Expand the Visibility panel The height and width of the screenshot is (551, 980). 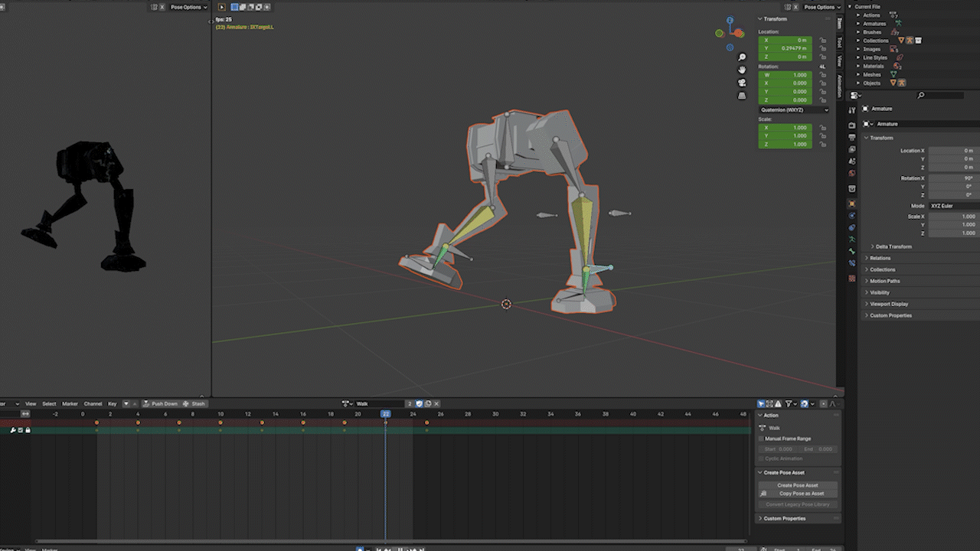880,292
